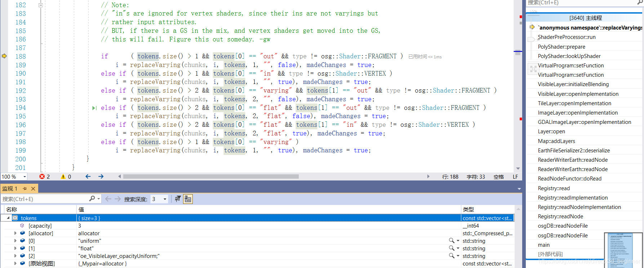Image resolution: width=644 pixels, height=268 pixels.
Task: Click the yellow arrow beside replaceVaryings frame
Action: (x=532, y=27)
